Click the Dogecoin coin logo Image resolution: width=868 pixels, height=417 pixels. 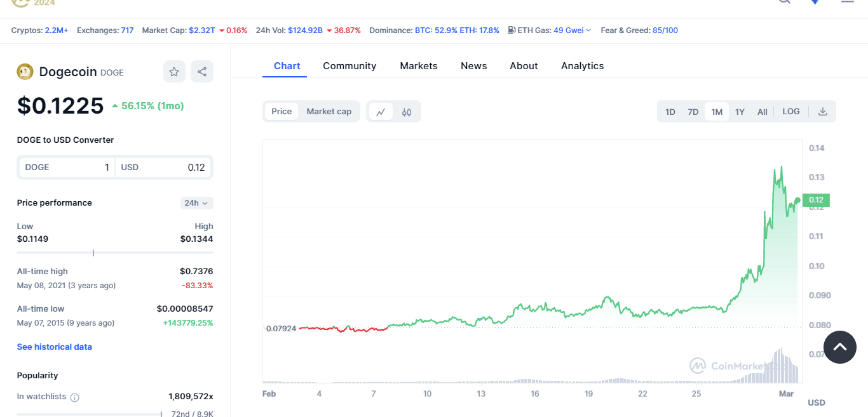(x=25, y=72)
